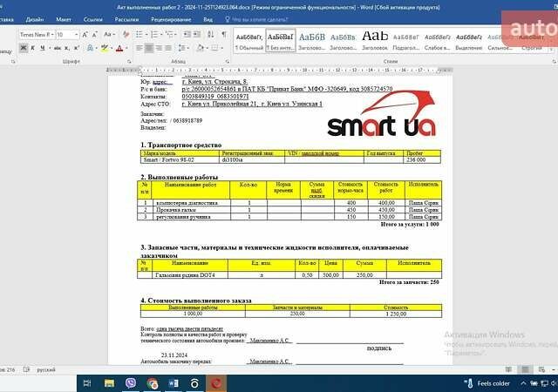The height and width of the screenshot is (392, 558).
Task: Open the font name dropdown (Times New Roman)
Action: click(52, 35)
